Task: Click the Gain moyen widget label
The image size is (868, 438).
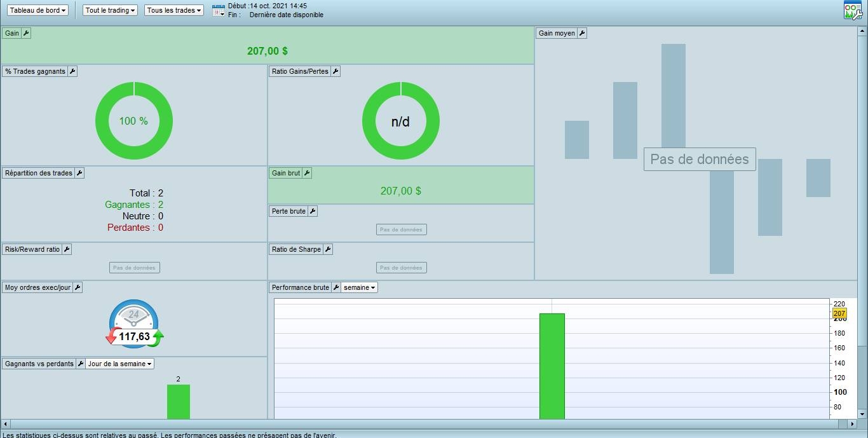Action: point(556,33)
